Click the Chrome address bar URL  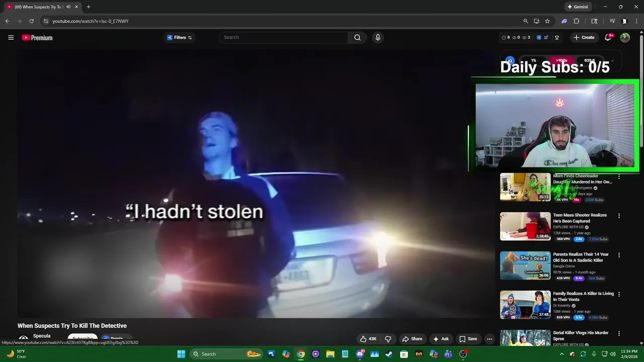(91, 21)
